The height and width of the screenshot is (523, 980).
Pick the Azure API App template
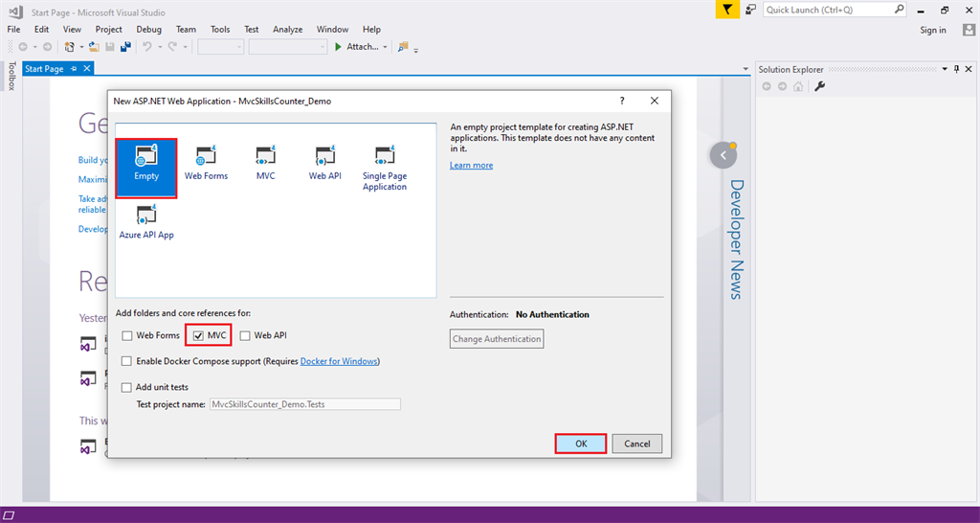point(146,223)
